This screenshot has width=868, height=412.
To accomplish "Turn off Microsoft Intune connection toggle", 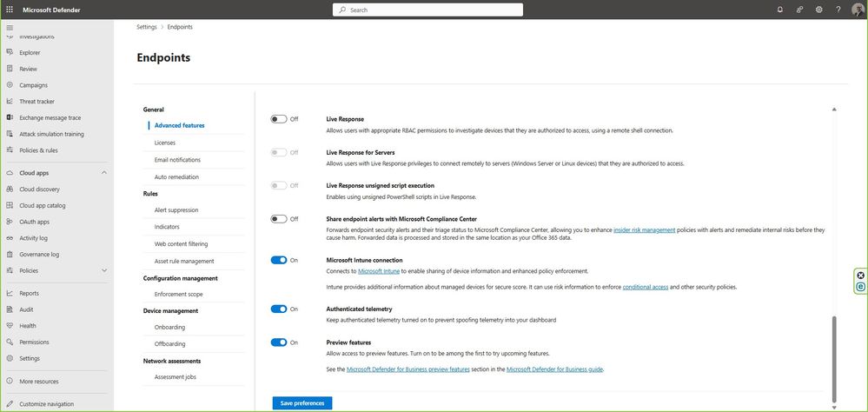I will pyautogui.click(x=278, y=260).
